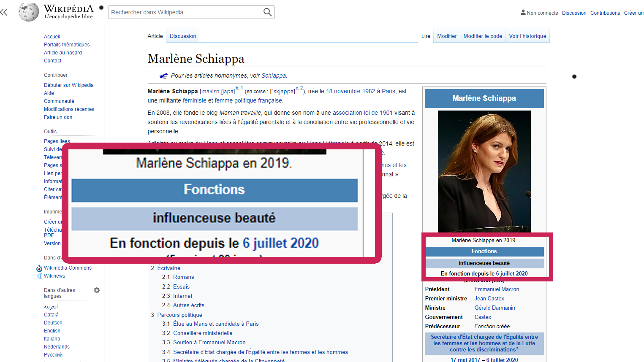Open Portails thématiques link

67,45
